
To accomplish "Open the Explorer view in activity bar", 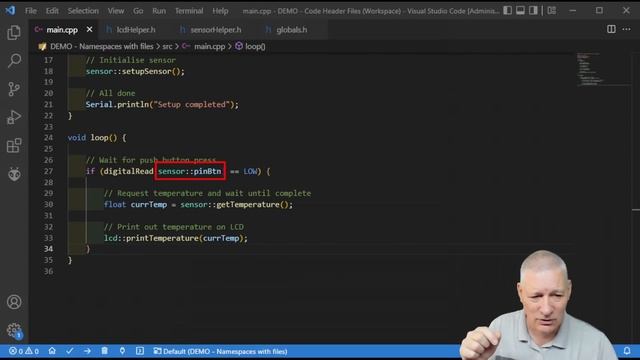I will click(14, 33).
